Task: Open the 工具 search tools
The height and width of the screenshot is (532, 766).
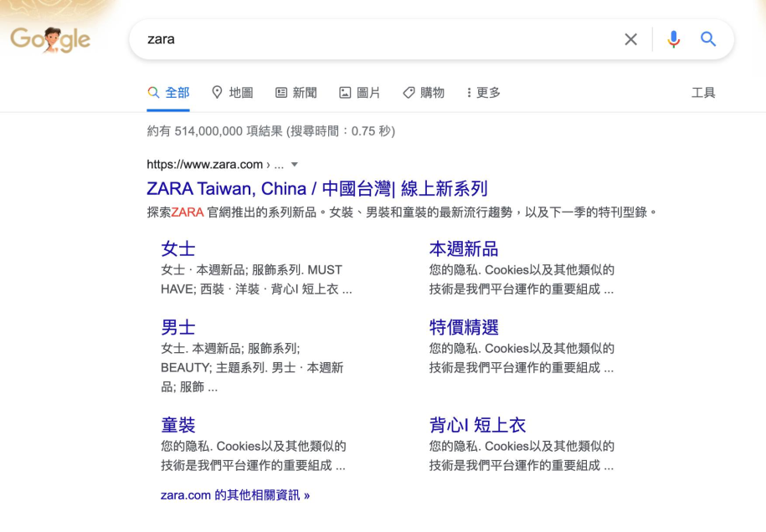Action: 703,92
